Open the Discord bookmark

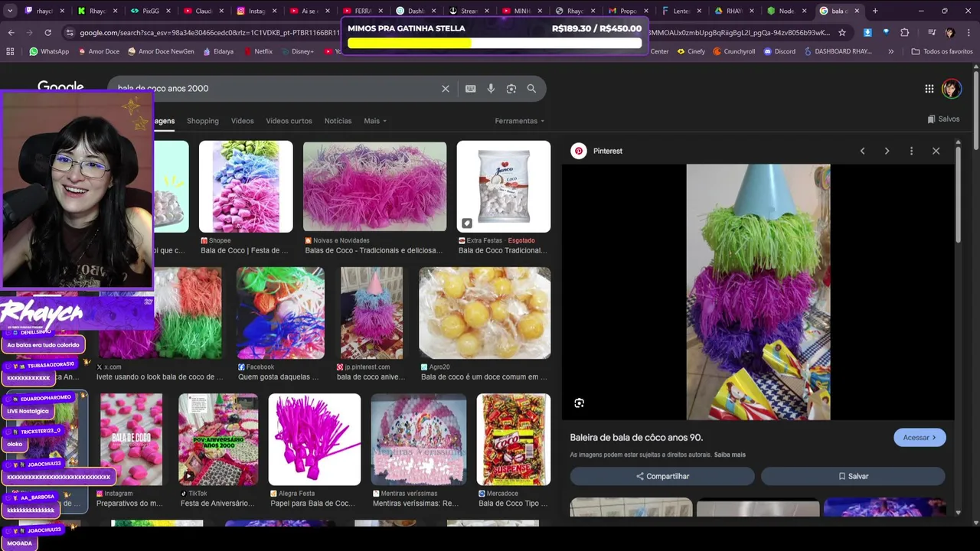tap(779, 51)
